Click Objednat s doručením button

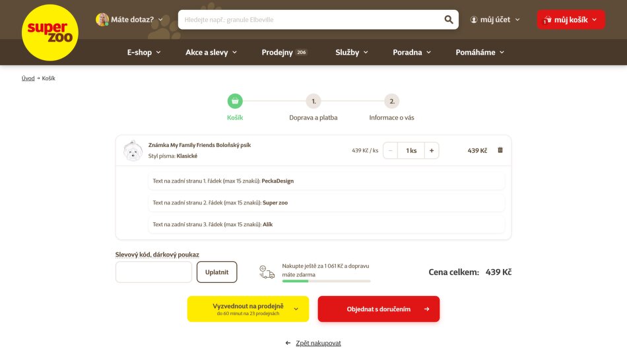(x=379, y=309)
